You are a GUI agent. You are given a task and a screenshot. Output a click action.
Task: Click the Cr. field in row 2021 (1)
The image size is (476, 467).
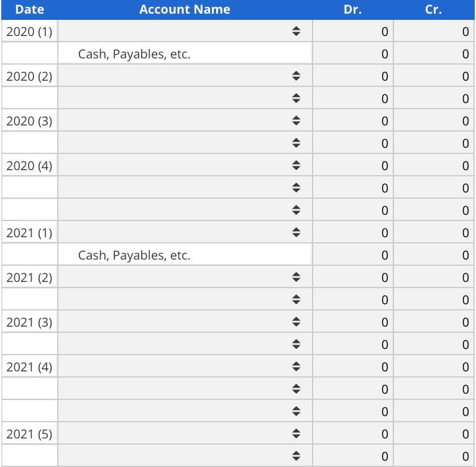[434, 232]
